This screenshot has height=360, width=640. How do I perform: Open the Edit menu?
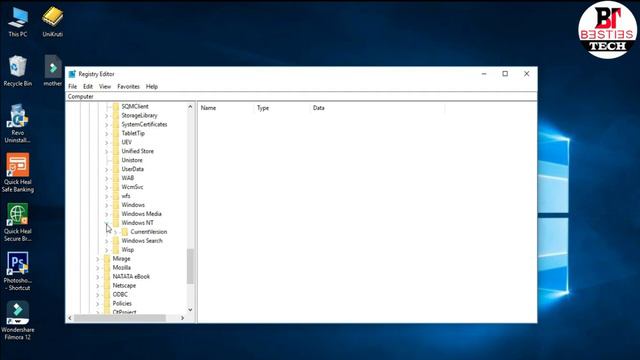[x=88, y=87]
